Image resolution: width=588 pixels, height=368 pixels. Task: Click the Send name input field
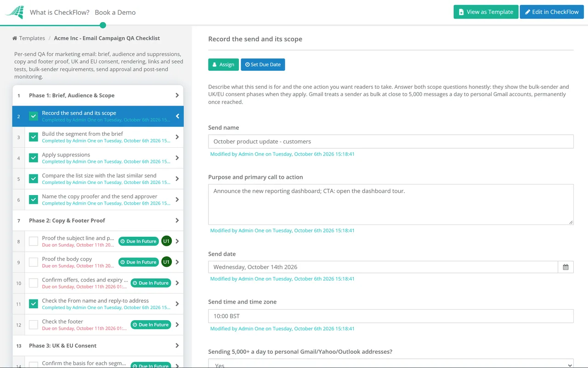[391, 141]
